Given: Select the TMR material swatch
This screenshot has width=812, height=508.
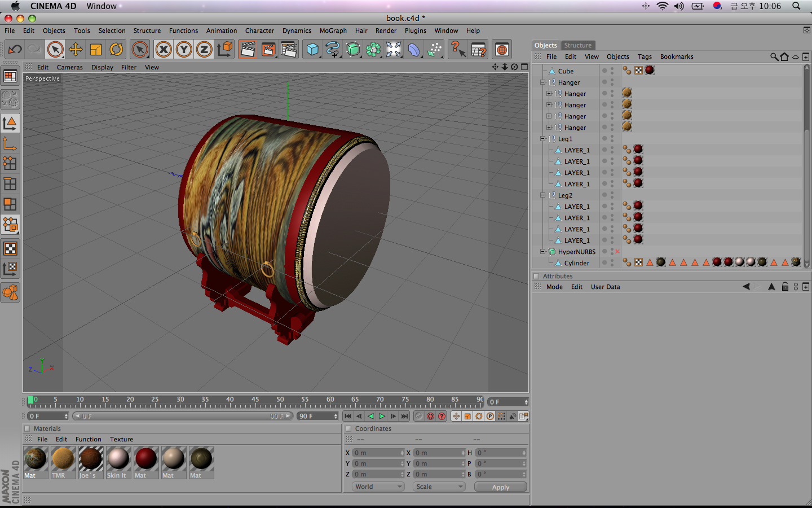Looking at the screenshot, I should [x=63, y=462].
